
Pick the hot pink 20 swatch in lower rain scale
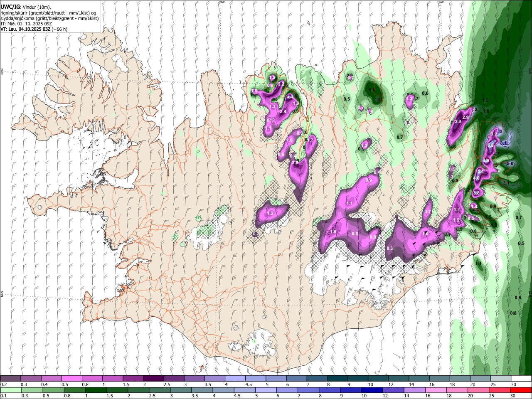(478, 390)
